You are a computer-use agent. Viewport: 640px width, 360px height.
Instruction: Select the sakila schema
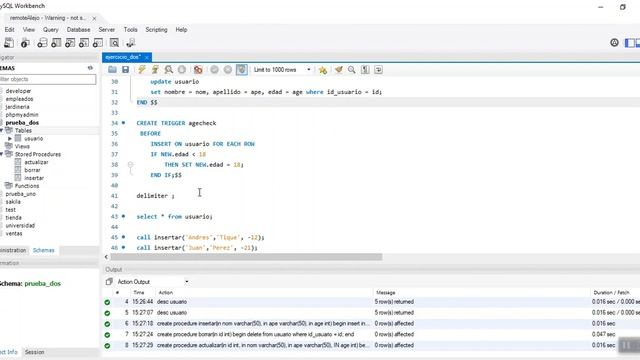coord(13,202)
